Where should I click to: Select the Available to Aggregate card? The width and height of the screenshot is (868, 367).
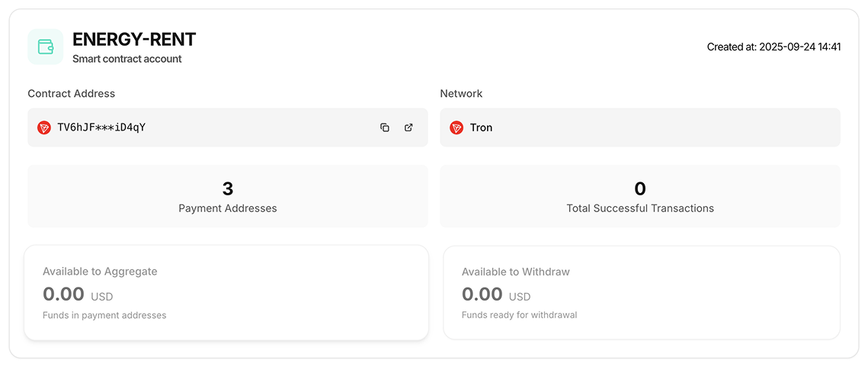[226, 292]
